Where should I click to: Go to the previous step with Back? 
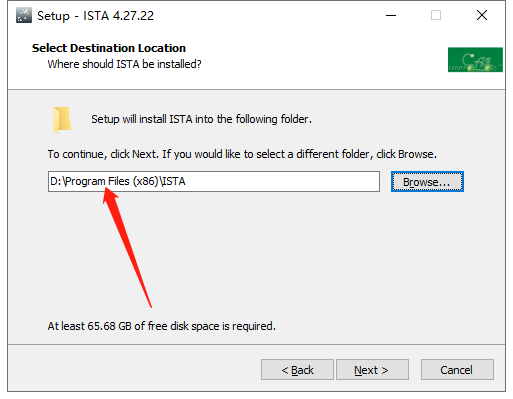297,370
